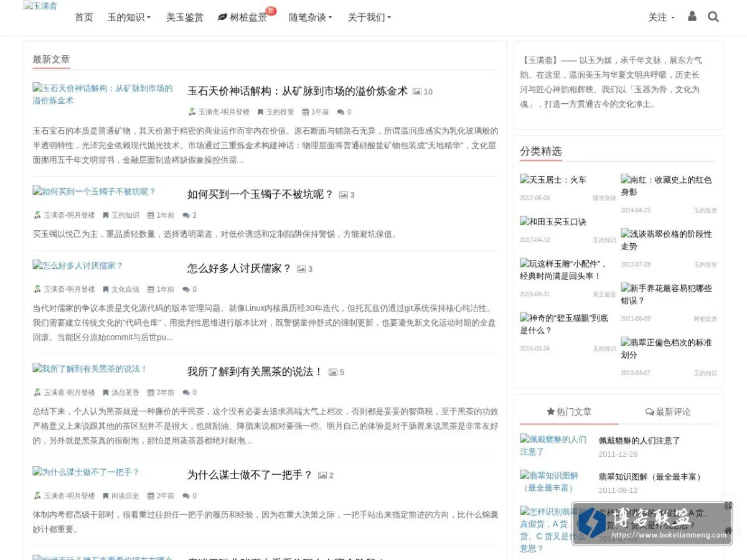747x560 pixels.
Task: Open article 我所了解到有关黑茶的说法 title
Action: (x=255, y=371)
